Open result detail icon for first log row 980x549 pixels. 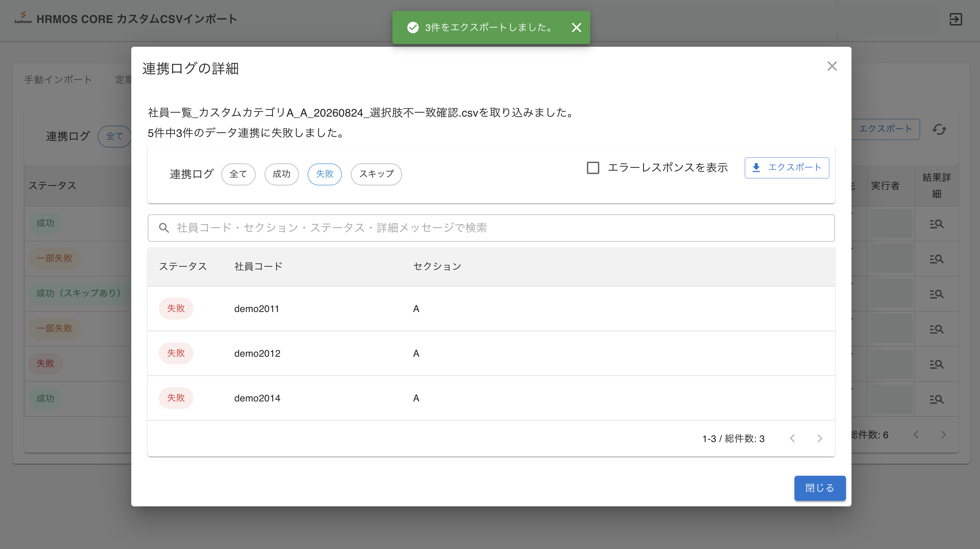coord(936,224)
